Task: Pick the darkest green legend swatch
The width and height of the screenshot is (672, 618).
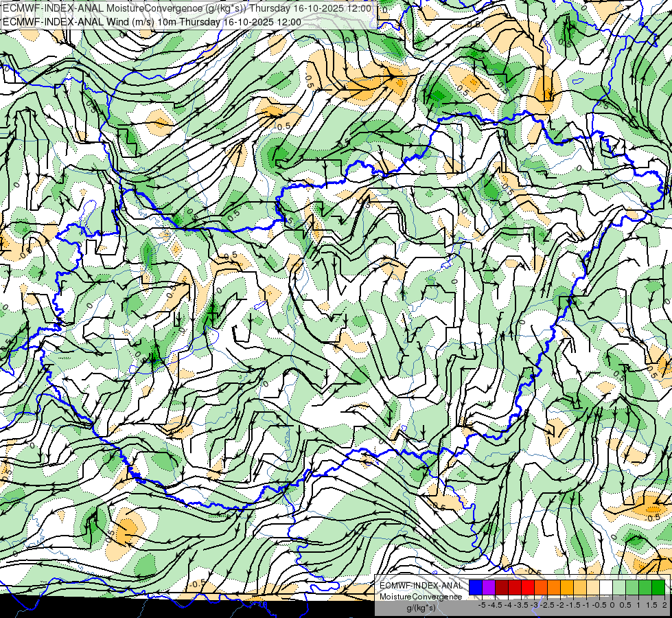Action: tap(658, 587)
